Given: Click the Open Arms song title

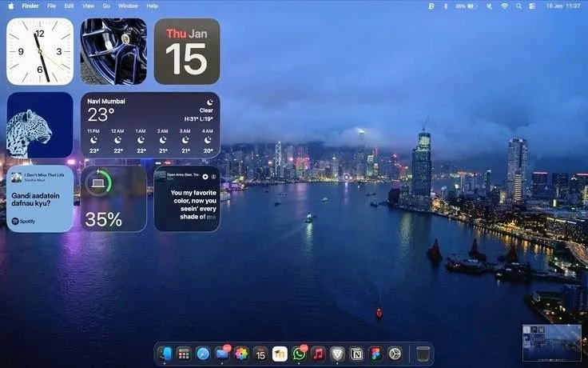Looking at the screenshot, I should pos(183,175).
